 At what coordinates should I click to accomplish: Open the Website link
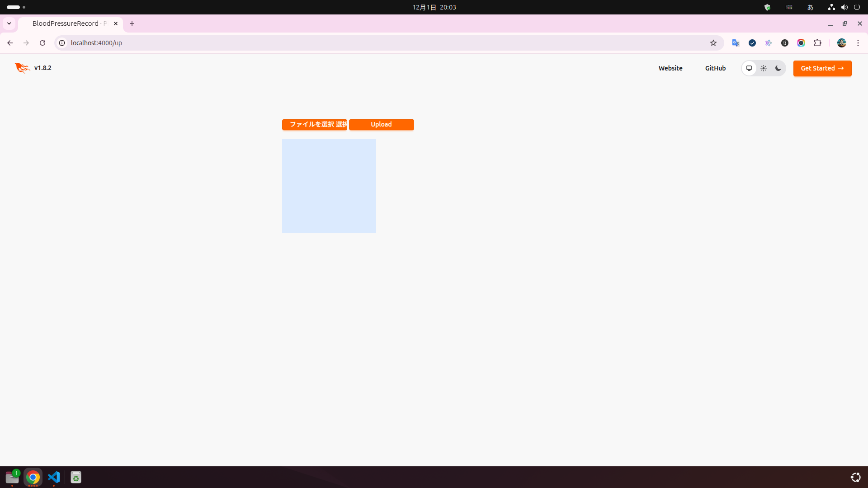tap(670, 68)
